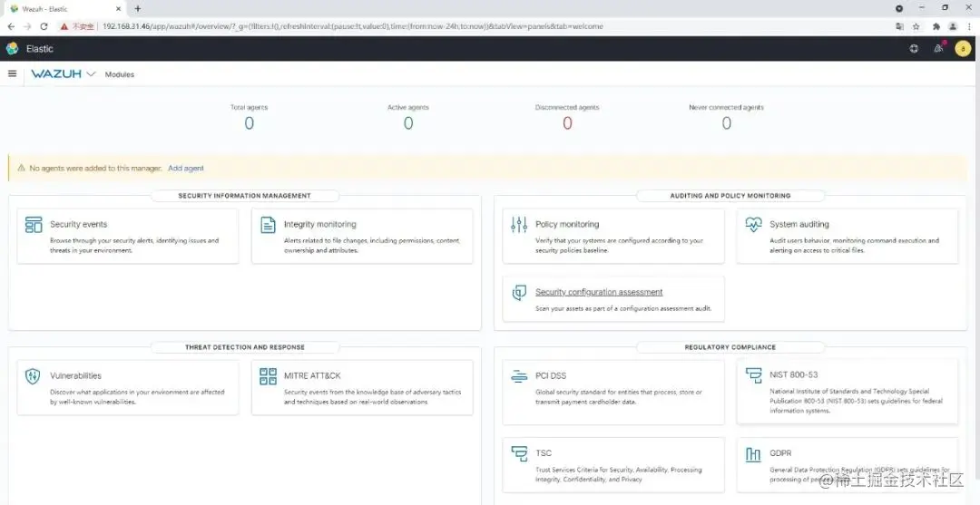
Task: Click the Total agents count
Action: [249, 123]
